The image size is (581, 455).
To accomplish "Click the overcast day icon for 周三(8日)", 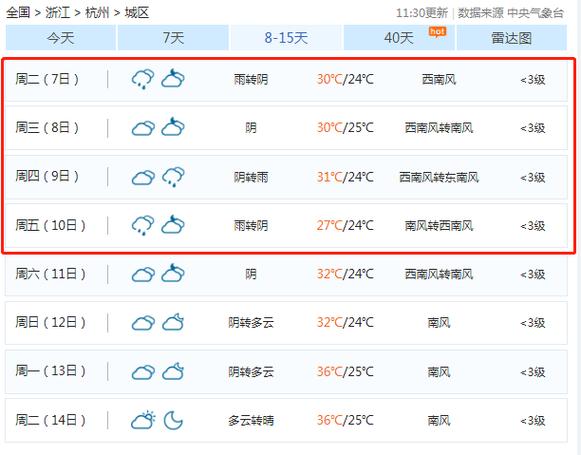I will [143, 128].
